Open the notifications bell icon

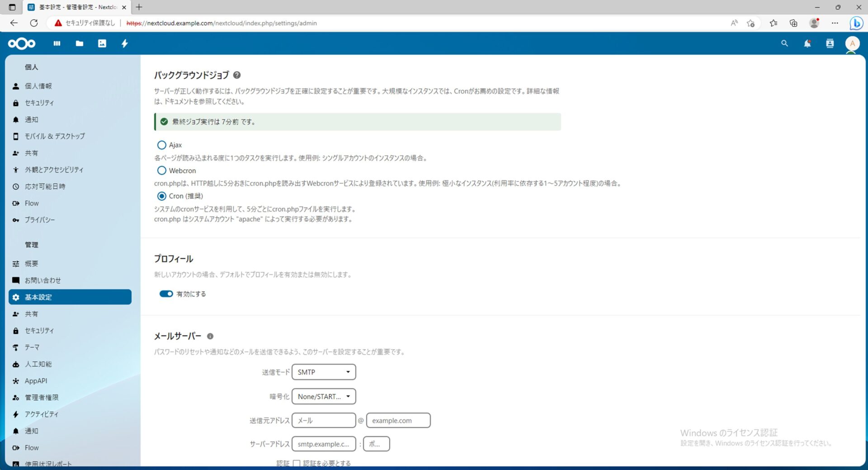pyautogui.click(x=807, y=43)
